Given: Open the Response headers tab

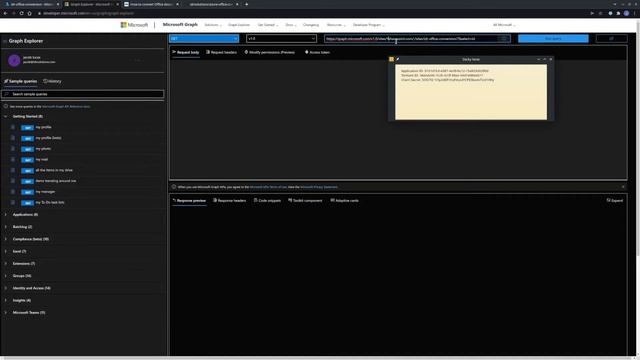Looking at the screenshot, I should (x=229, y=200).
